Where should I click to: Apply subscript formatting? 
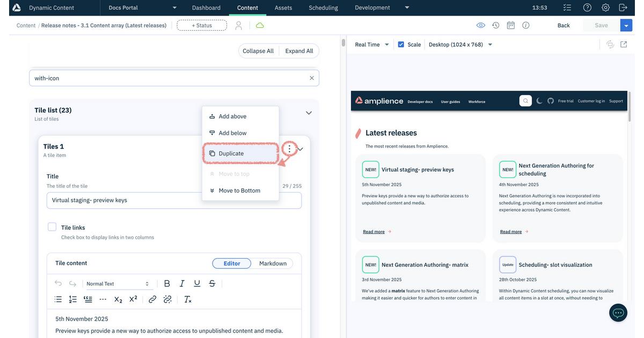coord(118,299)
